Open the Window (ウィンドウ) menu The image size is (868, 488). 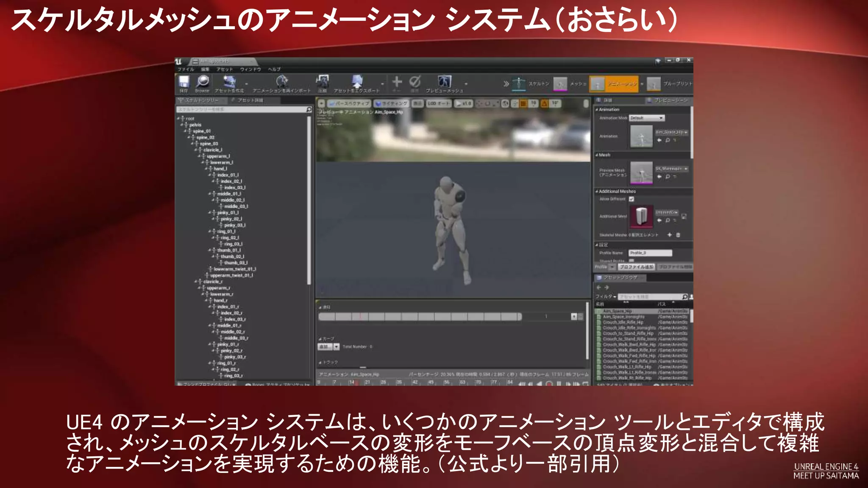point(250,69)
